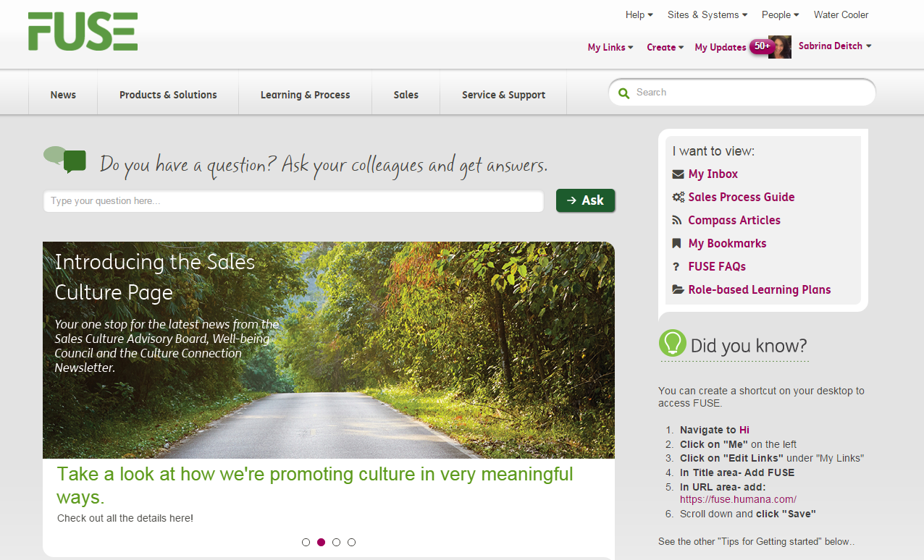This screenshot has width=924, height=560.
Task: Click the folder icon beside Role-based Learning Plans
Action: point(678,290)
